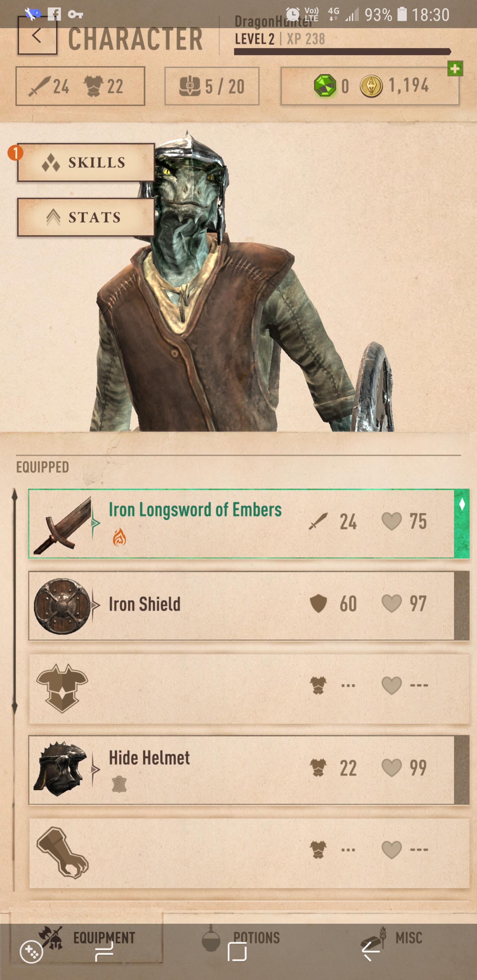Tap the green gem currency icon
This screenshot has height=980, width=477.
click(x=325, y=86)
